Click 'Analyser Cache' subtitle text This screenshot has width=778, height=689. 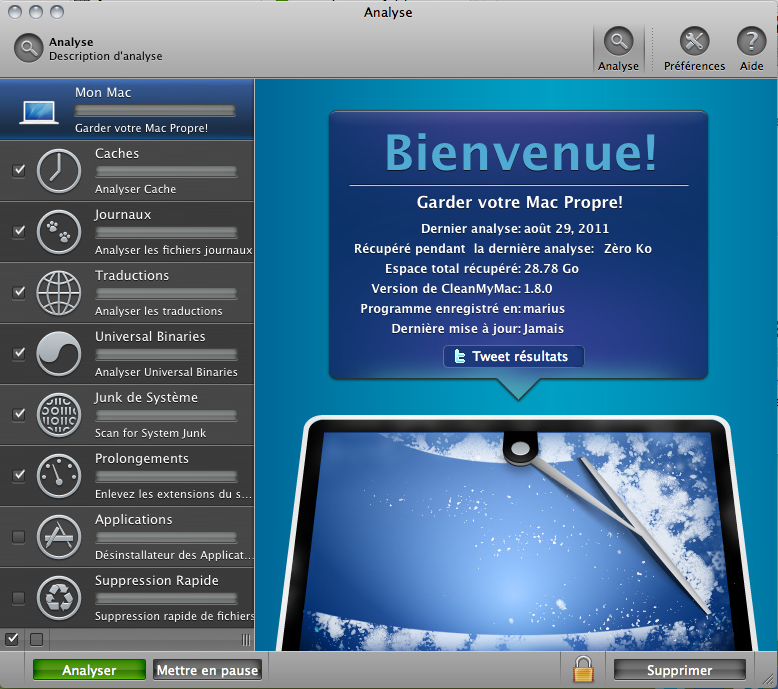pyautogui.click(x=135, y=189)
